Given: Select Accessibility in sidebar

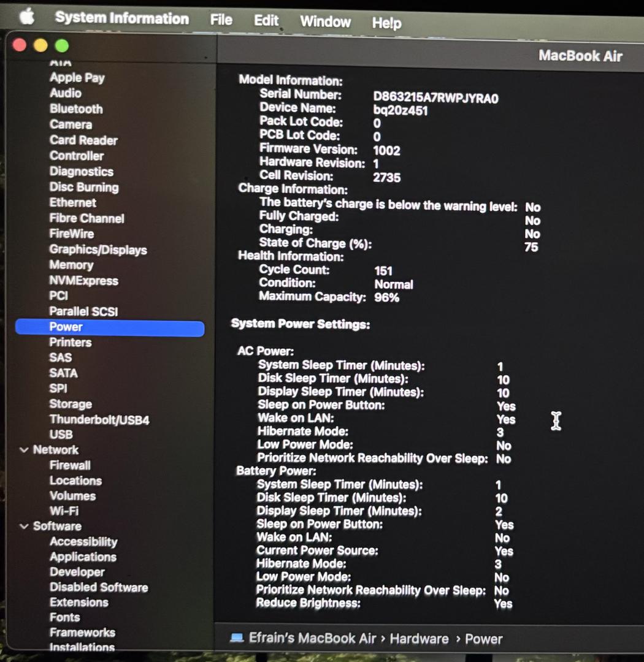Looking at the screenshot, I should pyautogui.click(x=83, y=542).
